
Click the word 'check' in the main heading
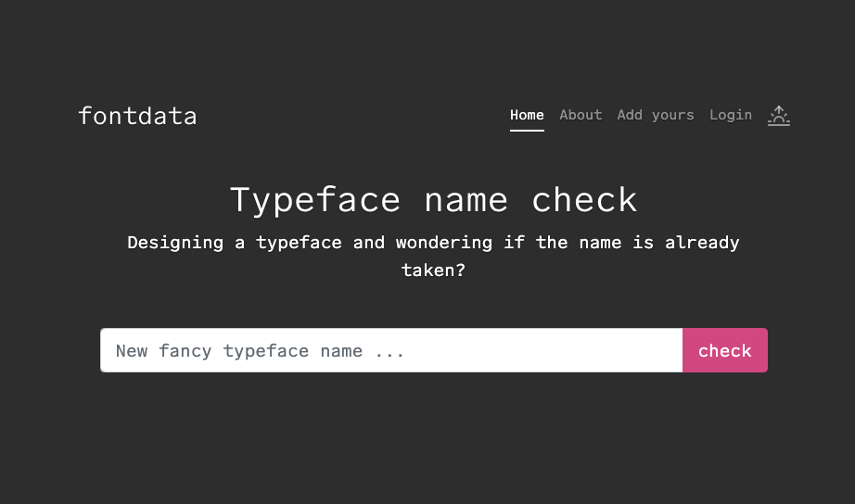584,200
